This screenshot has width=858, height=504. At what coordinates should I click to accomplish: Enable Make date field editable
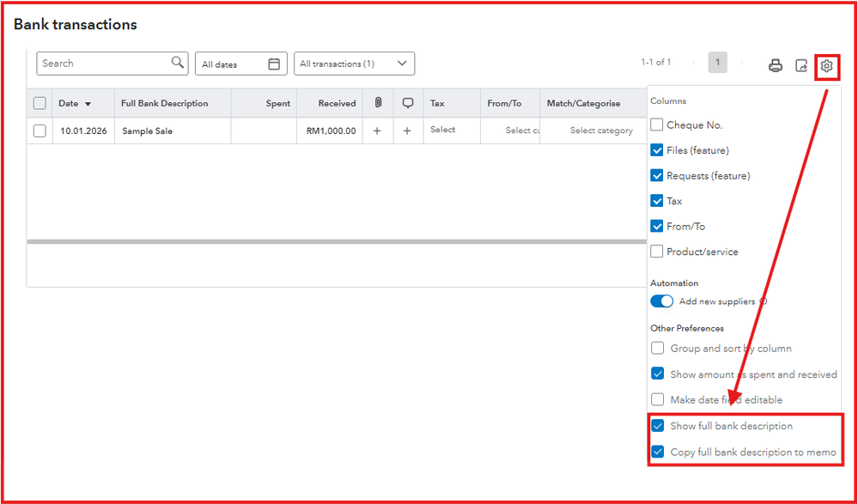coord(657,399)
